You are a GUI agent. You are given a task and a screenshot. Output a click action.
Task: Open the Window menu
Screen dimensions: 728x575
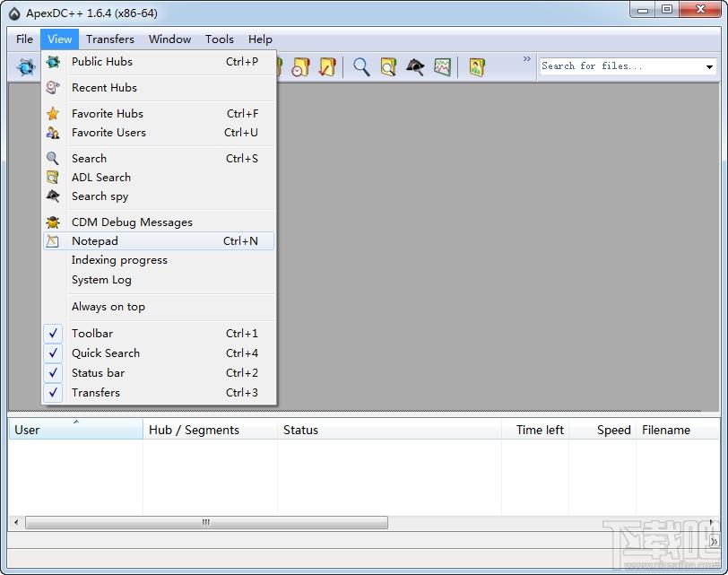pos(170,39)
